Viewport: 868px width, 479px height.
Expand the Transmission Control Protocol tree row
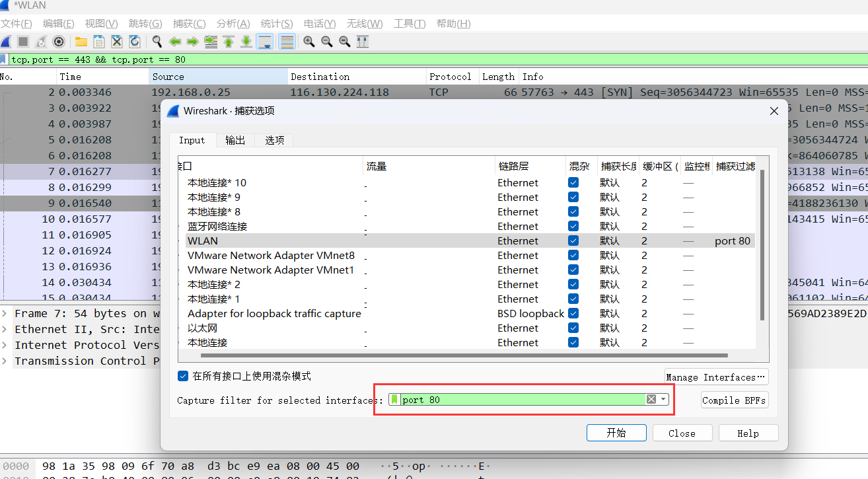[x=5, y=361]
